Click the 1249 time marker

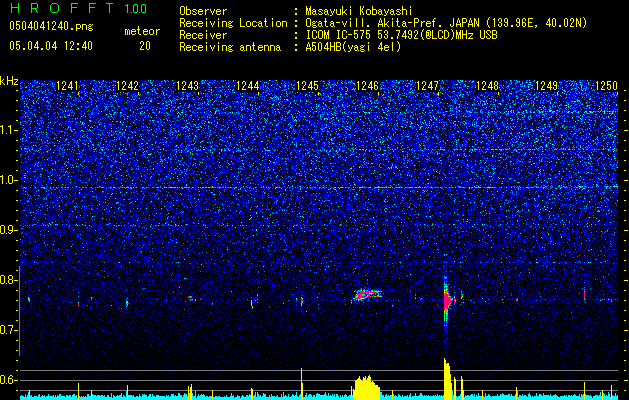pyautogui.click(x=547, y=86)
